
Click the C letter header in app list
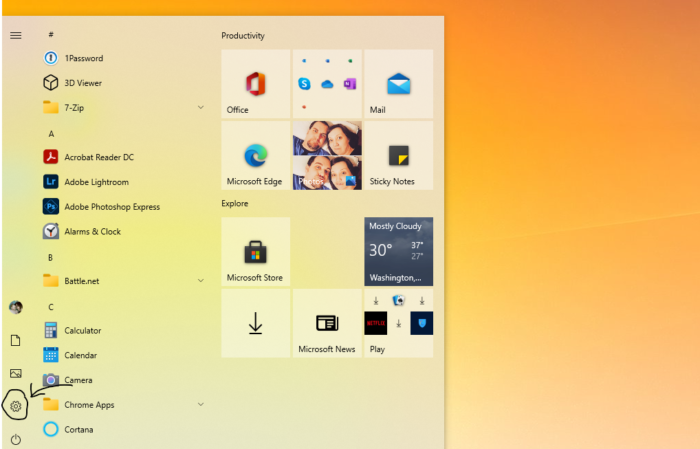click(x=50, y=307)
